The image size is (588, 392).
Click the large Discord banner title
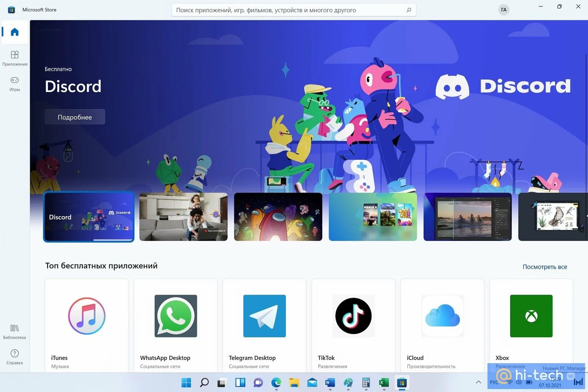click(73, 86)
